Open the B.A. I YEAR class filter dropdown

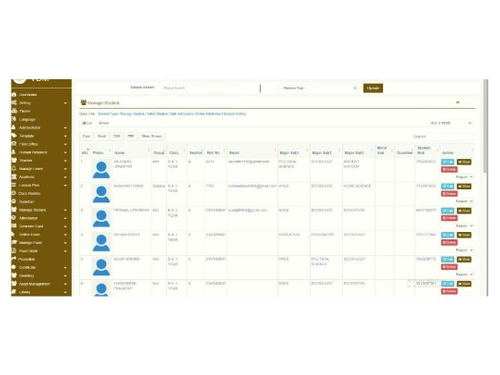click(x=451, y=123)
